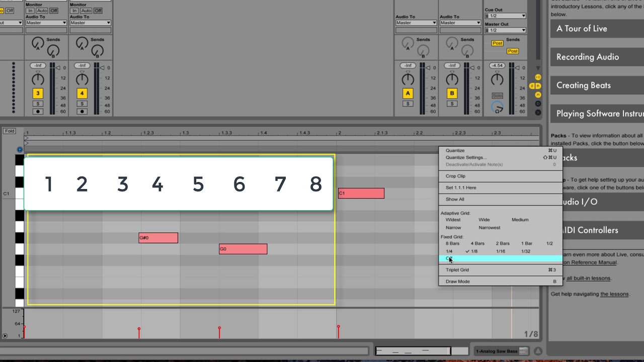Viewport: 644px width, 362px height.
Task: Toggle the headphone preview icon in clip editor
Action: pyautogui.click(x=20, y=150)
